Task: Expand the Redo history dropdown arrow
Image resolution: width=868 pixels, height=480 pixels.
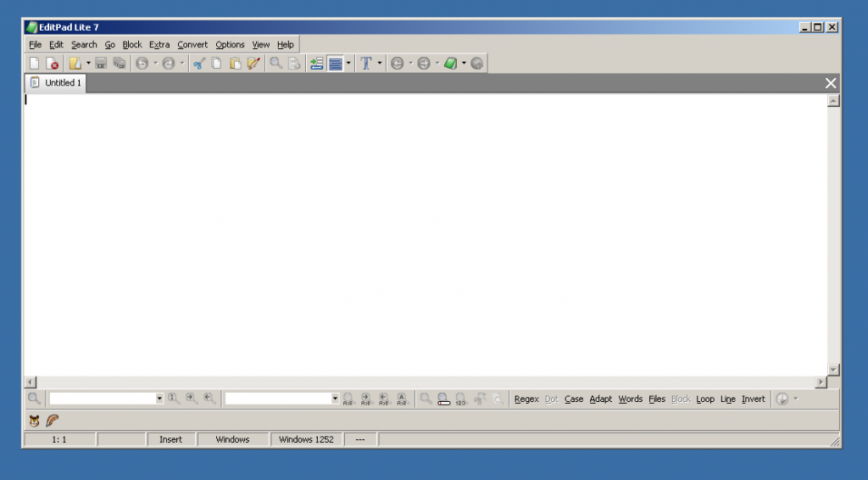Action: 182,63
